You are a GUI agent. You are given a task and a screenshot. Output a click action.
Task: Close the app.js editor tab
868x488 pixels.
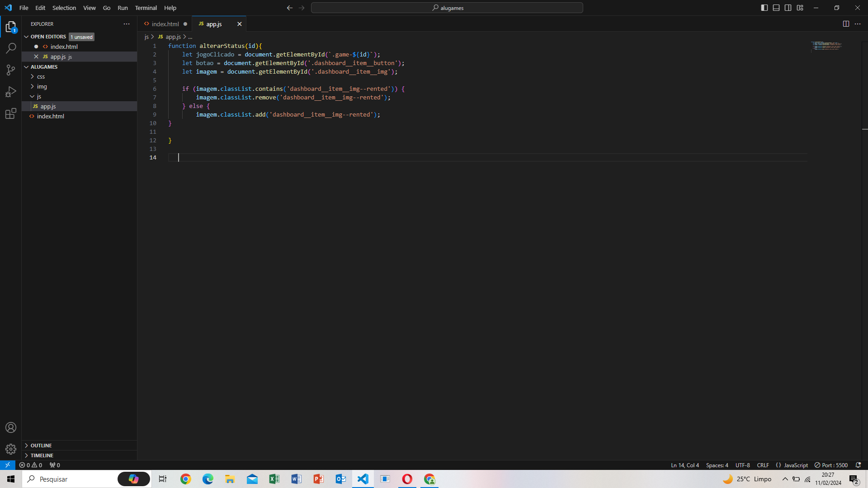pos(240,24)
